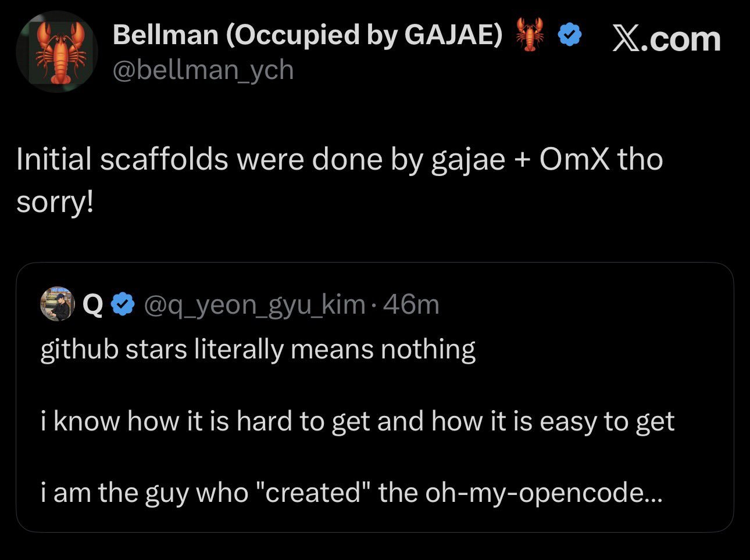Image resolution: width=750 pixels, height=560 pixels.
Task: Click "OmX" in the main post text
Action: [x=574, y=159]
